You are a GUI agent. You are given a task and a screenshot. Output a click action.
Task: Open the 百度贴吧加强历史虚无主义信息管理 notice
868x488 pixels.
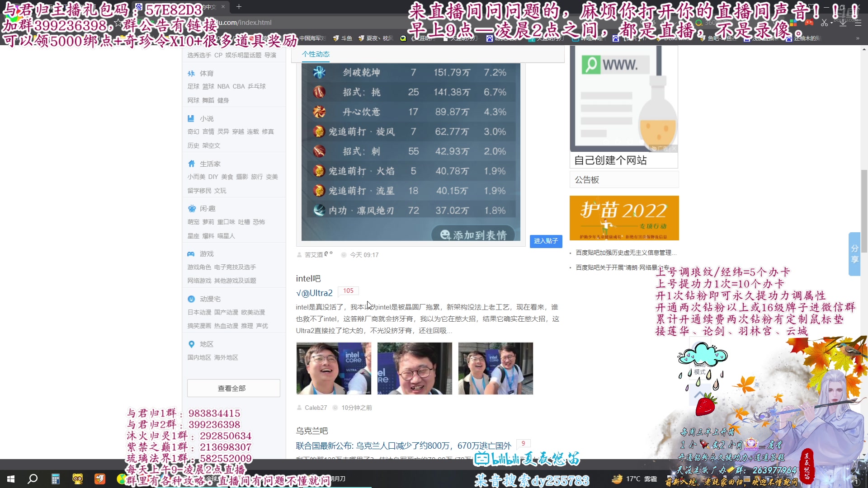tap(626, 253)
